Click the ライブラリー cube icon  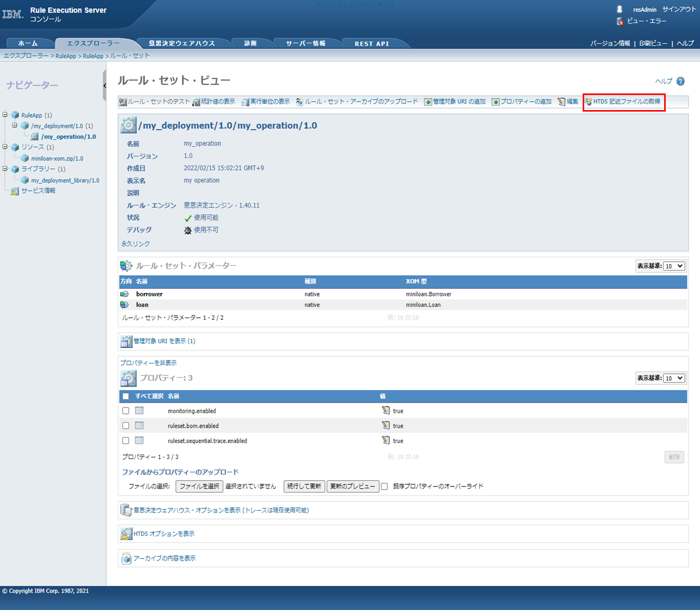[15, 169]
